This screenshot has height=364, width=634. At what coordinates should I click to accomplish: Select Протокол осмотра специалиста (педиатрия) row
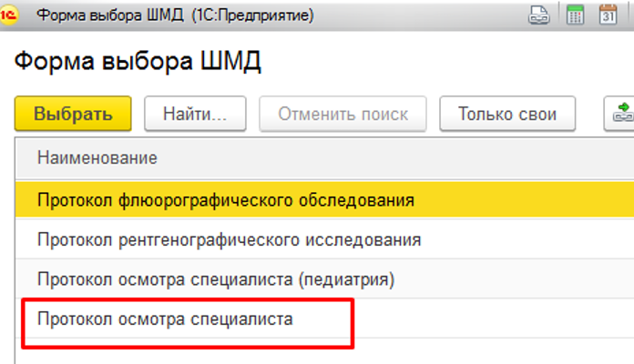tap(215, 278)
